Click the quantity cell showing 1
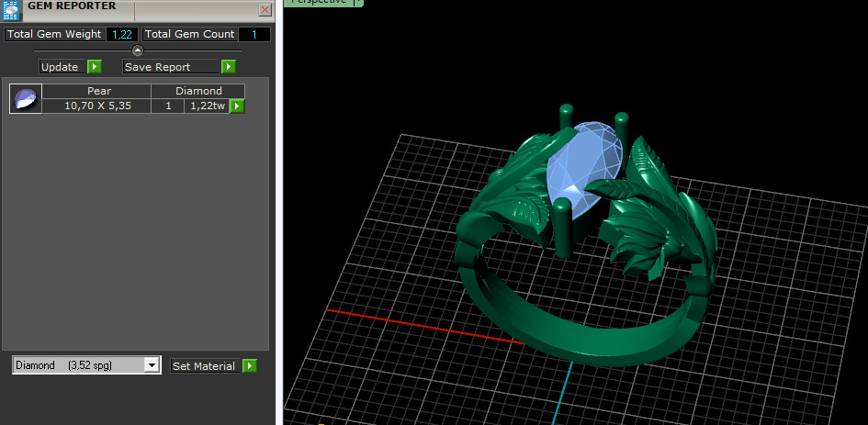The width and height of the screenshot is (868, 425). tap(168, 106)
